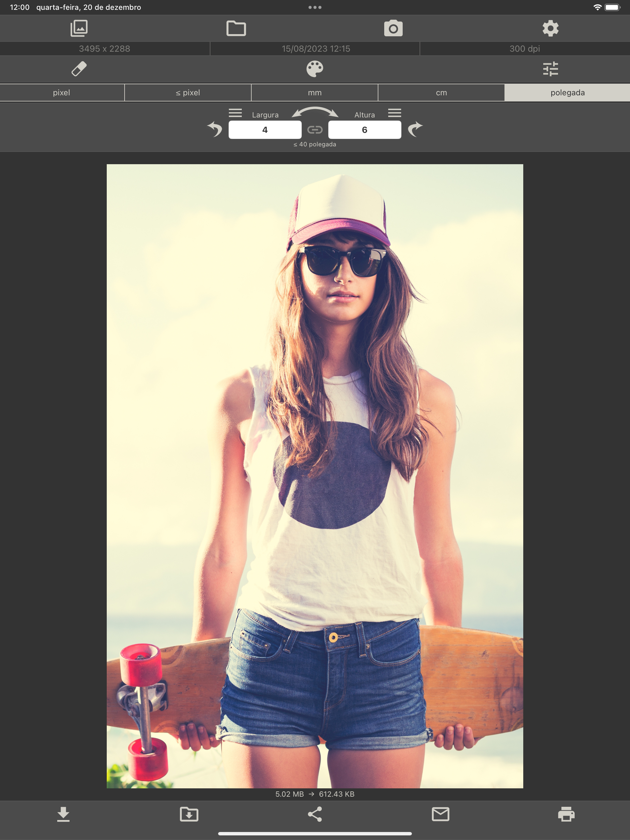Open the color palette icon
This screenshot has height=840, width=630.
(315, 69)
